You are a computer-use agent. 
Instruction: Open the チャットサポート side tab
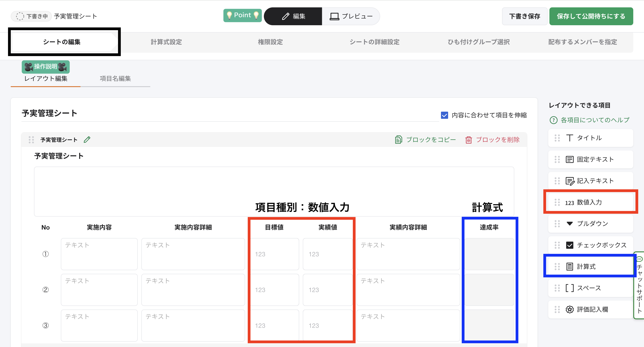point(639,285)
